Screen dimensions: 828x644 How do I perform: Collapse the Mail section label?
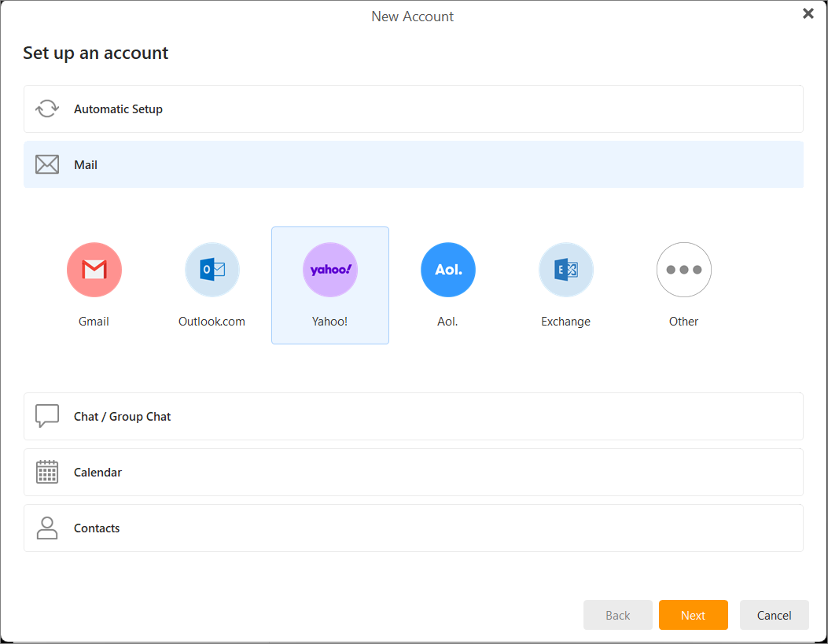[86, 164]
